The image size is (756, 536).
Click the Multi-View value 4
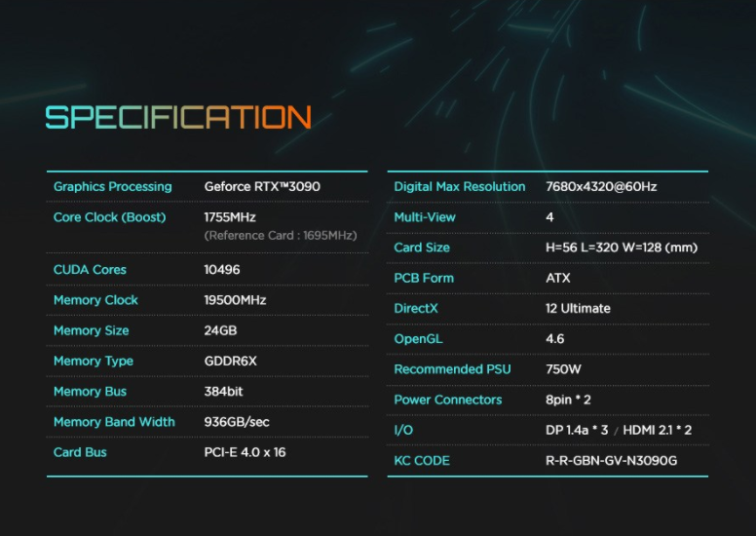pyautogui.click(x=549, y=217)
